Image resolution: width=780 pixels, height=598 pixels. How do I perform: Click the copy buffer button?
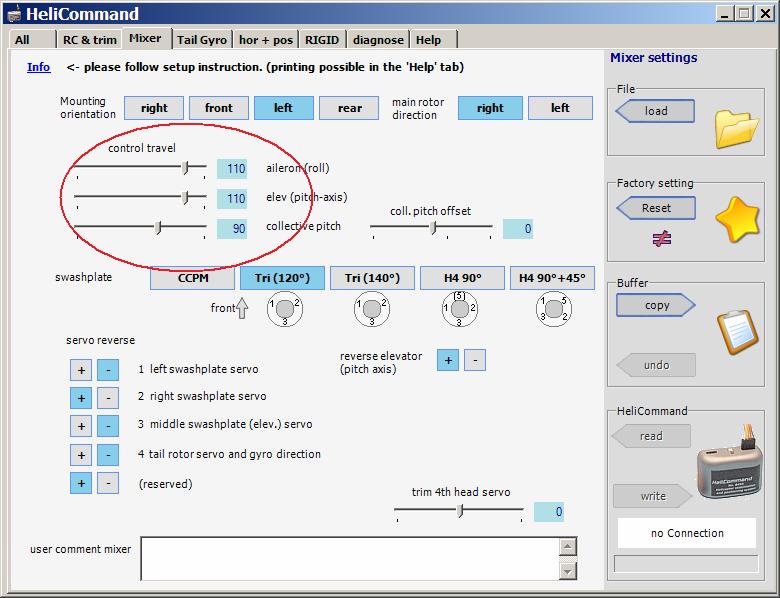pyautogui.click(x=656, y=305)
